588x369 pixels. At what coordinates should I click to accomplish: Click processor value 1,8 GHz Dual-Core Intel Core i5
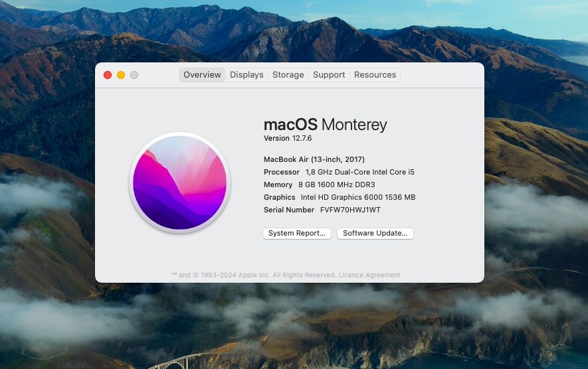click(360, 172)
